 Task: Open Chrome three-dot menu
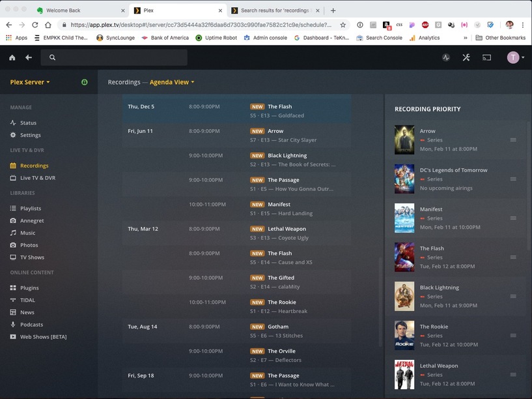coord(523,25)
